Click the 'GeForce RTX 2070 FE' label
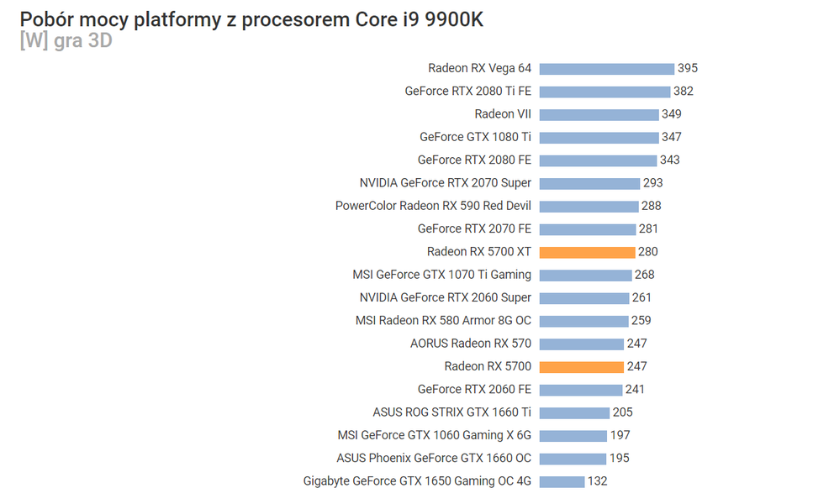813x504 pixels. [x=474, y=228]
